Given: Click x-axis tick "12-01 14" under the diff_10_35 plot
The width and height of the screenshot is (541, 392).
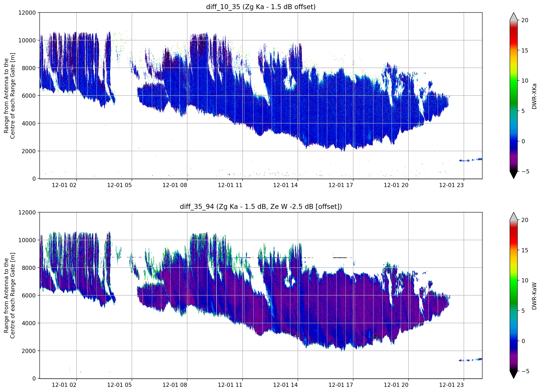Looking at the screenshot, I should point(286,185).
